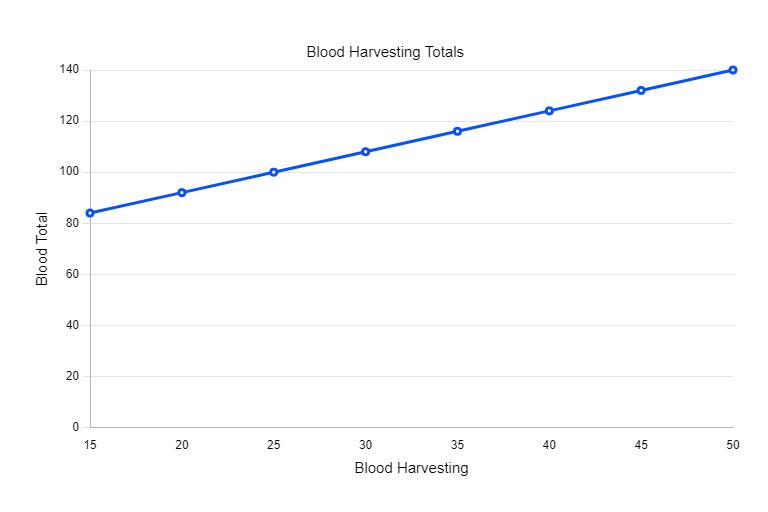The image size is (768, 512).
Task: Select the data point at x-value 25
Action: (x=273, y=172)
